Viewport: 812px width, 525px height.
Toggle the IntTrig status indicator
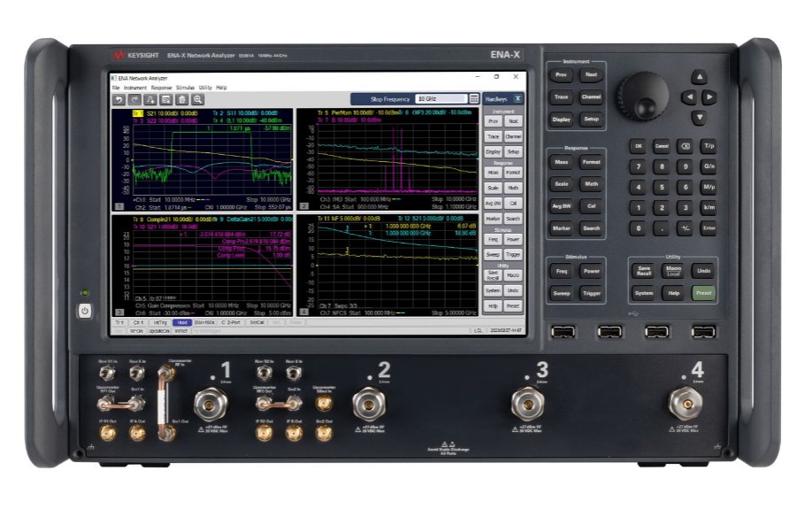click(160, 323)
